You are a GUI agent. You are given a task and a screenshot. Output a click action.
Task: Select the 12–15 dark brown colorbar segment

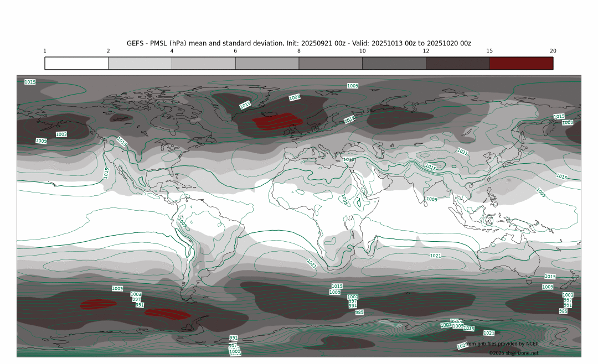tap(457, 63)
